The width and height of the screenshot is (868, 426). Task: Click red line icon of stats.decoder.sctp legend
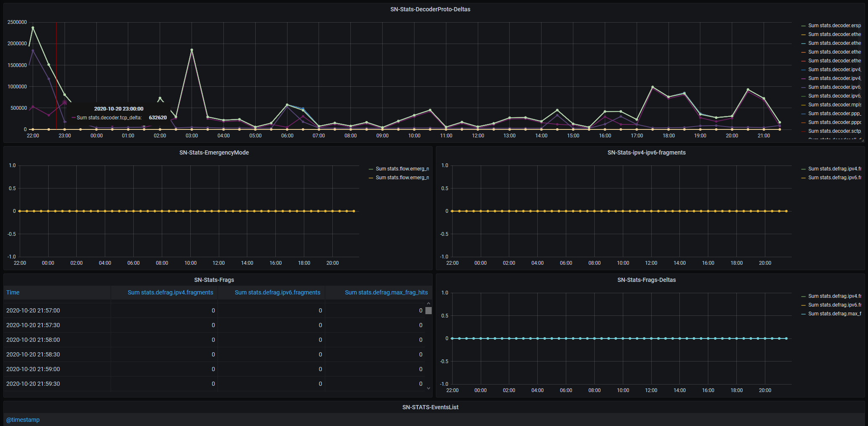803,132
